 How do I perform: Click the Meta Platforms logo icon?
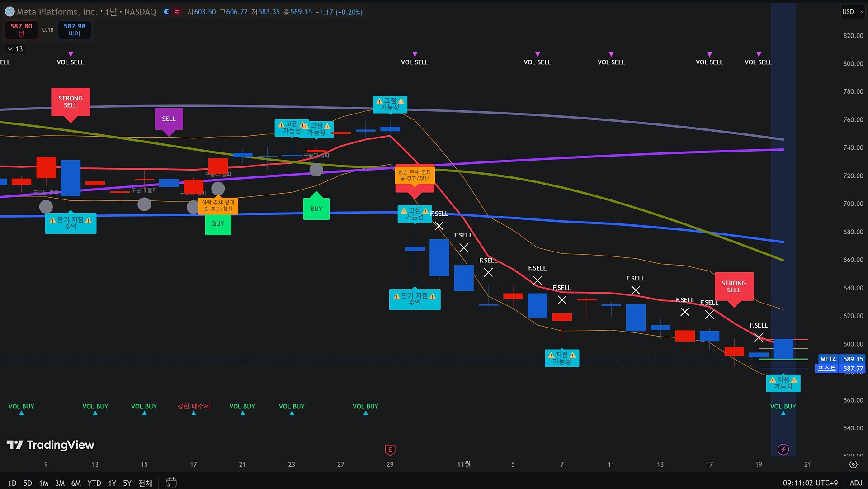[x=9, y=12]
